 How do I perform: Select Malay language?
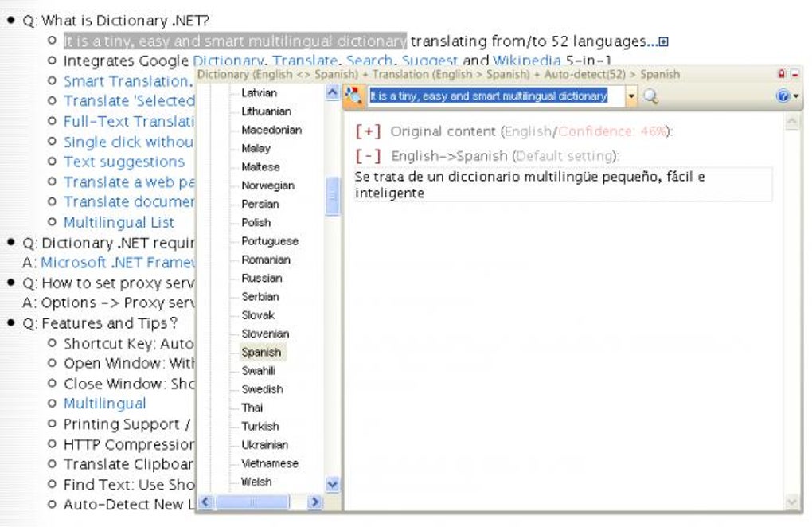[x=256, y=149]
